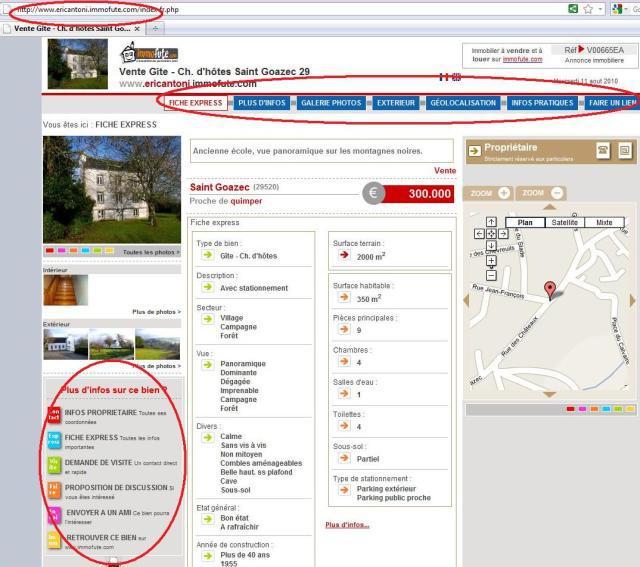This screenshot has width=640, height=567.
Task: Switch to French flag language
Action: (x=444, y=77)
